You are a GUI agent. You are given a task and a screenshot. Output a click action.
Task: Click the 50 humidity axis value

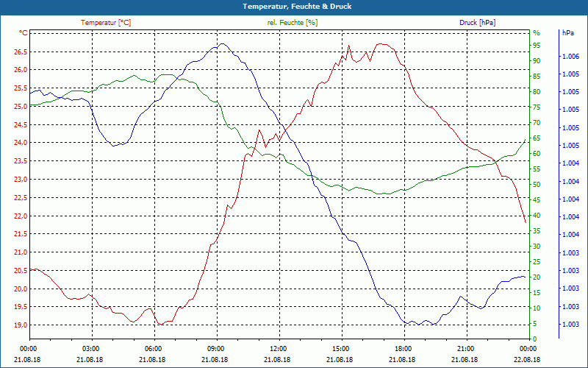click(537, 185)
